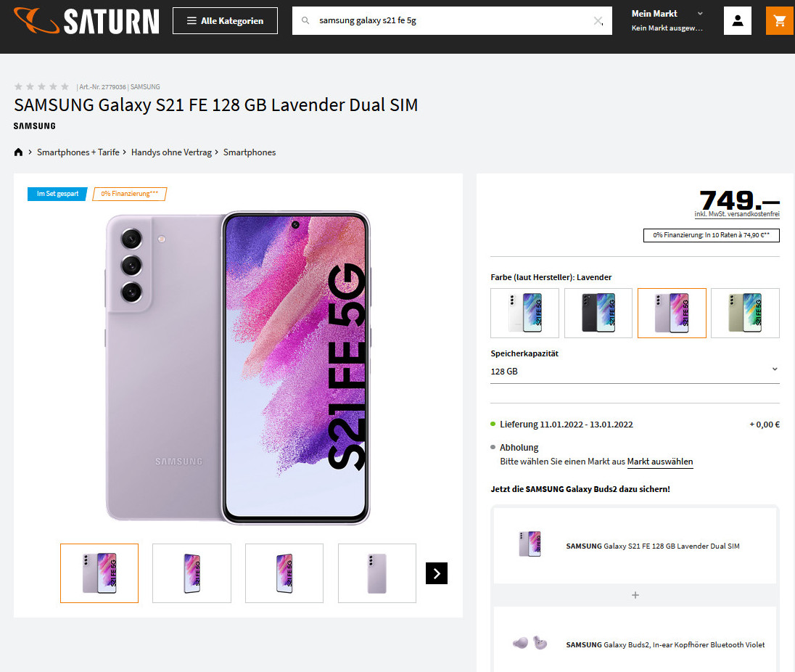Select the graphite black color variant
This screenshot has width=795, height=672.
tap(598, 313)
